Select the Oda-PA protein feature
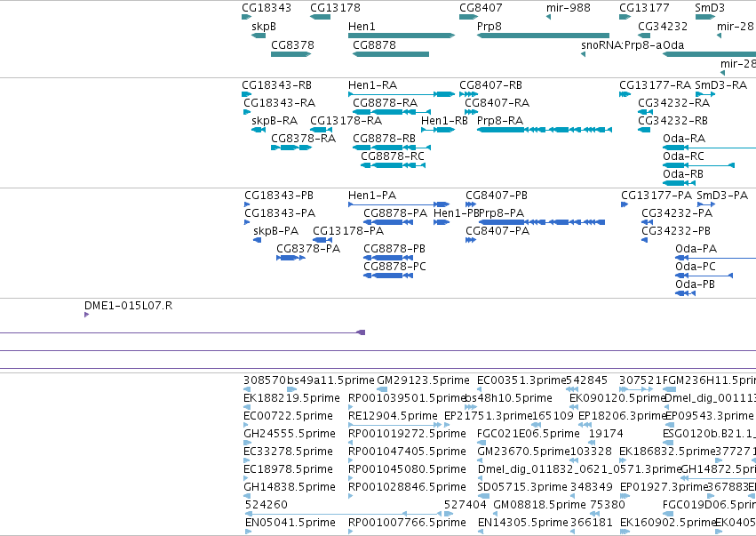Viewport: 756px width, 536px height. 715,258
